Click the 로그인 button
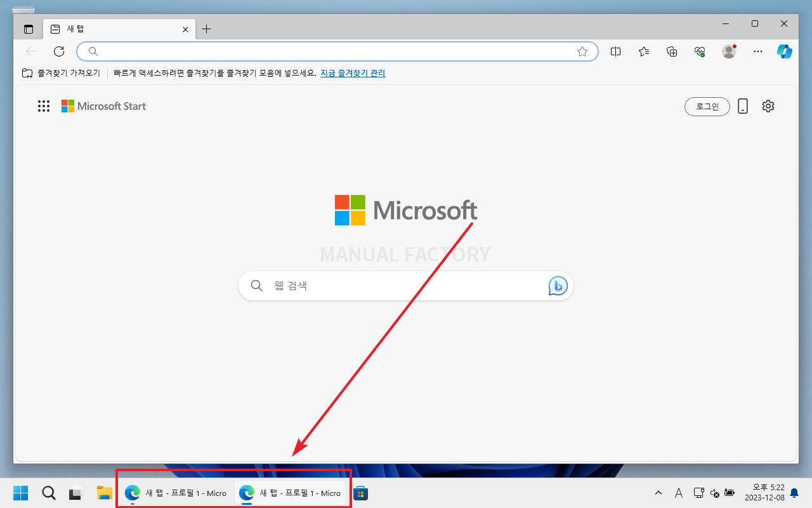 tap(707, 107)
